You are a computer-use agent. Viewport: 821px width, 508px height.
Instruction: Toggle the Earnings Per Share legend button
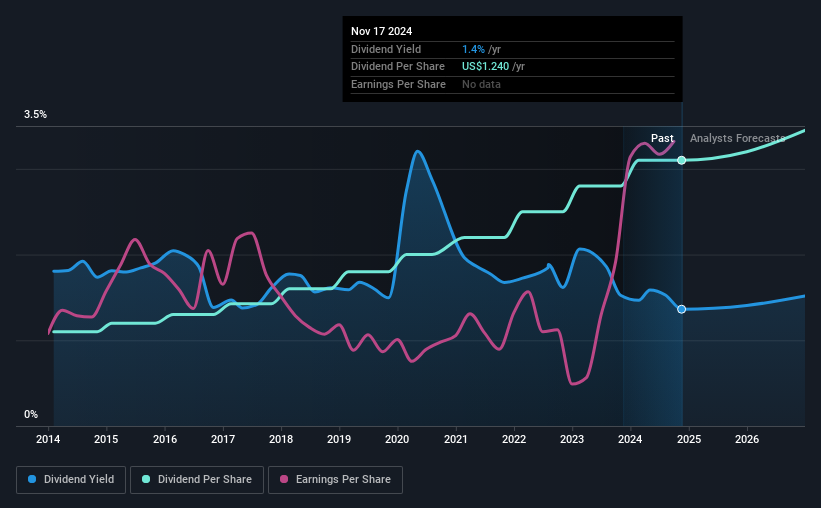(335, 480)
